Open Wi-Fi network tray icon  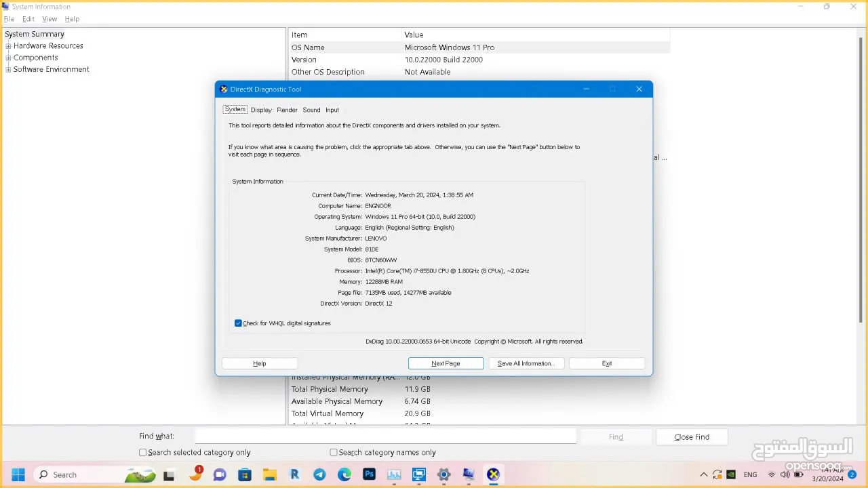[x=772, y=474]
